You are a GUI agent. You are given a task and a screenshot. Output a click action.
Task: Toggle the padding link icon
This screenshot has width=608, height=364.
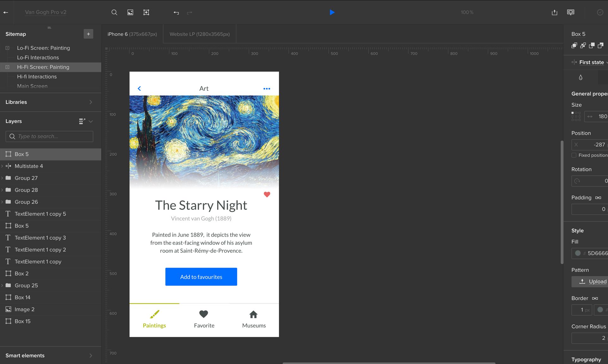pyautogui.click(x=598, y=198)
